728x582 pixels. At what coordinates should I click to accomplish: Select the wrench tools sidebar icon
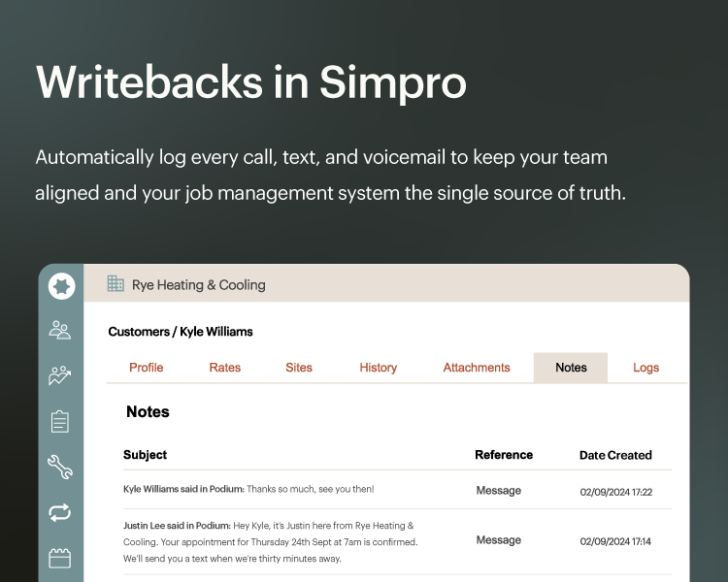click(x=60, y=467)
